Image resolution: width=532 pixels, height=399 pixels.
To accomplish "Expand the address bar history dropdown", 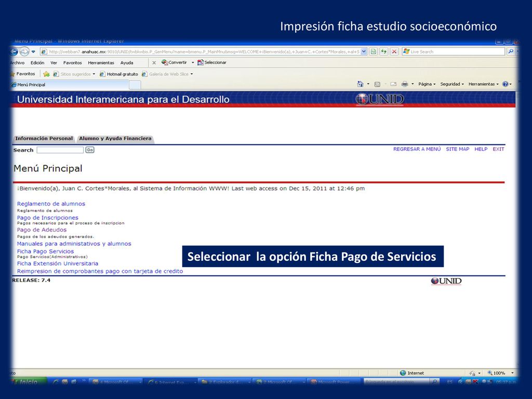I will pyautogui.click(x=364, y=51).
